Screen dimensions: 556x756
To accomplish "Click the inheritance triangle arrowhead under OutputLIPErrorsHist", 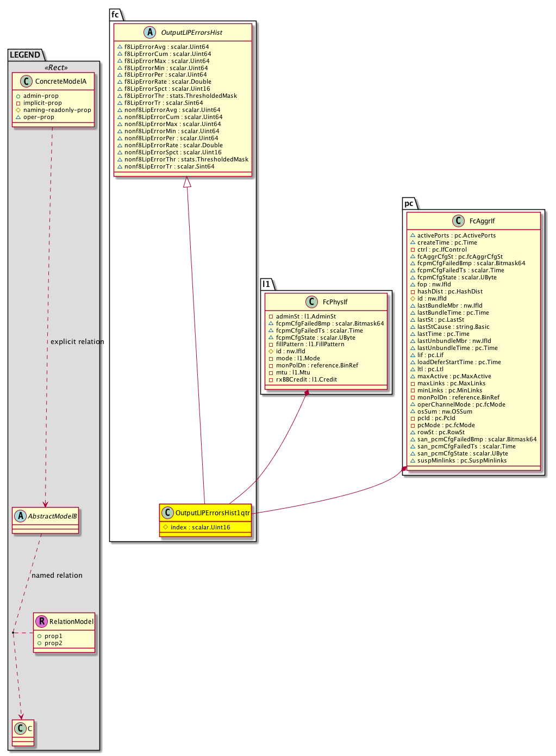I will [187, 183].
